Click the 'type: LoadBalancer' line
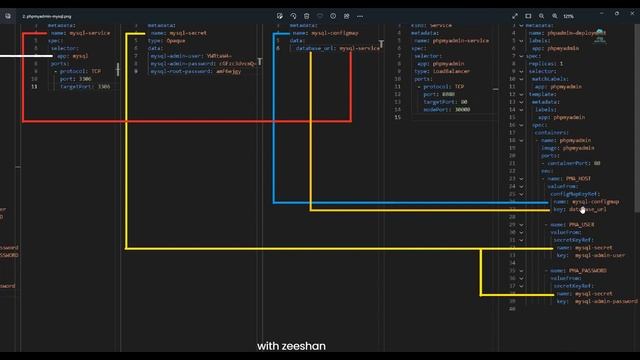Screen dimensions: 640x360 [442, 71]
